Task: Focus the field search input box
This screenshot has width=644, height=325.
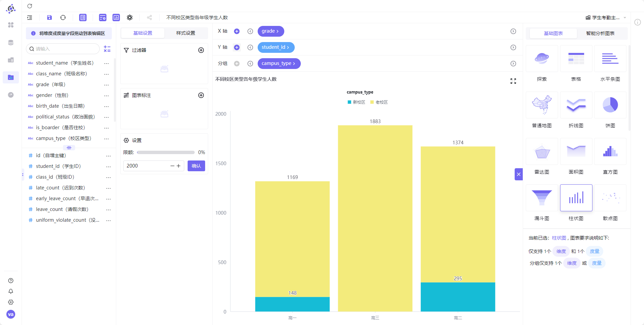Action: (x=63, y=49)
